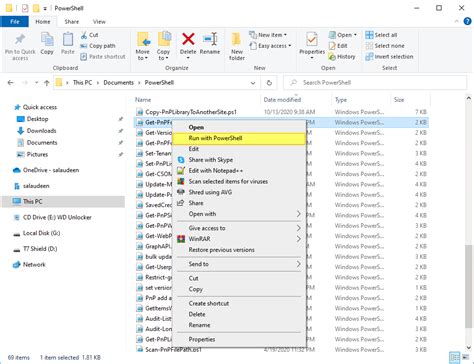Click the Refresh button by address bar
Screen dimensions: 474x364
[x=269, y=83]
